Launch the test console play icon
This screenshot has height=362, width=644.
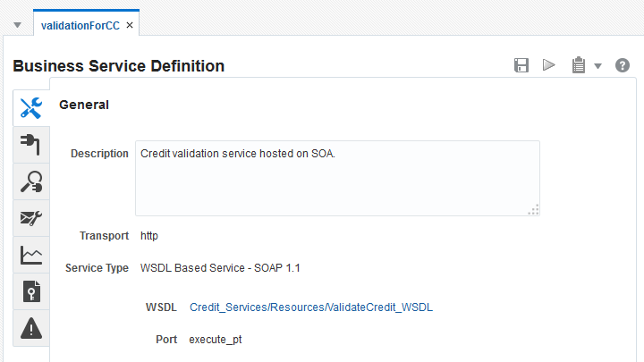pyautogui.click(x=549, y=65)
